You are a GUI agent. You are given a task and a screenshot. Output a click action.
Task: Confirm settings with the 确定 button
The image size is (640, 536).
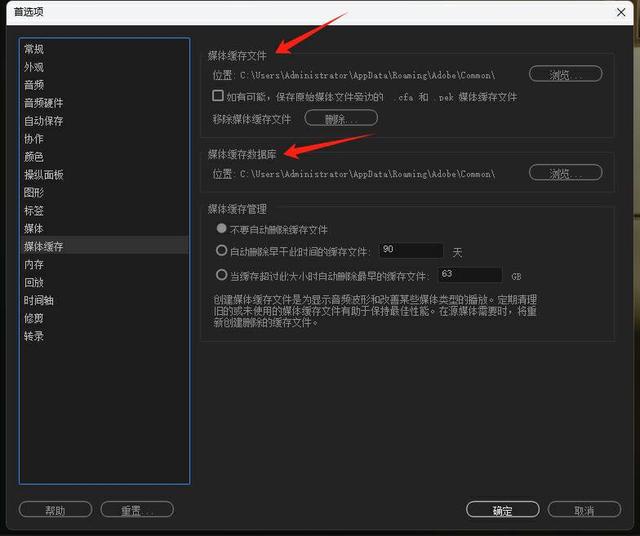point(502,510)
